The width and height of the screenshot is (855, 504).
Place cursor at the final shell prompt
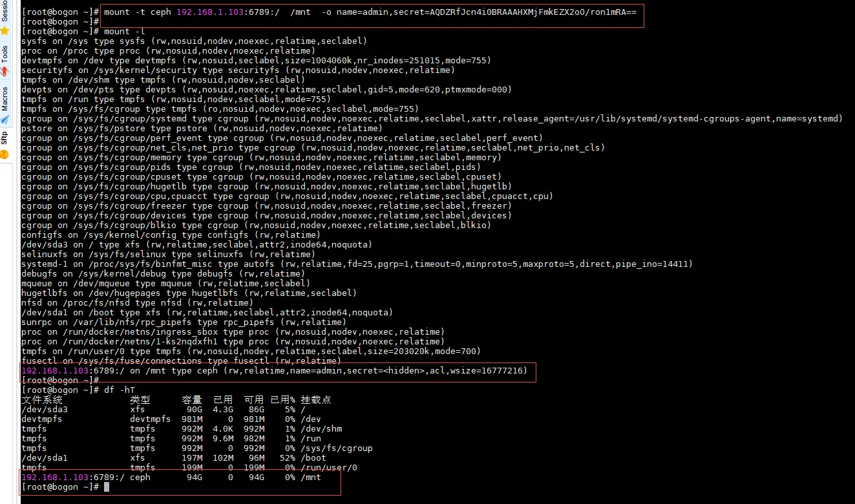[x=107, y=487]
